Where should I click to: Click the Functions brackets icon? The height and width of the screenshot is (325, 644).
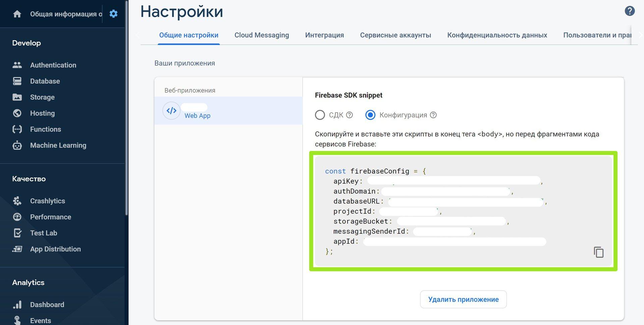click(x=17, y=129)
